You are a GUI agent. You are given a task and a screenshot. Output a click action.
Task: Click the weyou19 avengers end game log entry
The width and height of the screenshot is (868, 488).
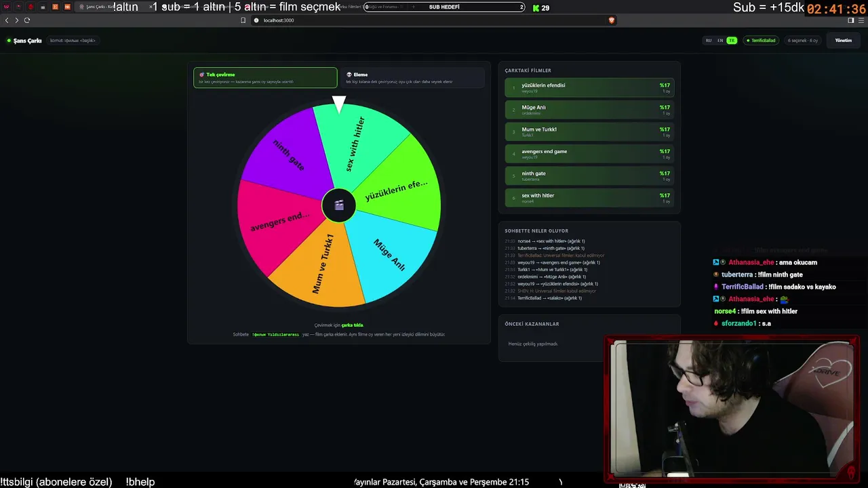click(552, 262)
